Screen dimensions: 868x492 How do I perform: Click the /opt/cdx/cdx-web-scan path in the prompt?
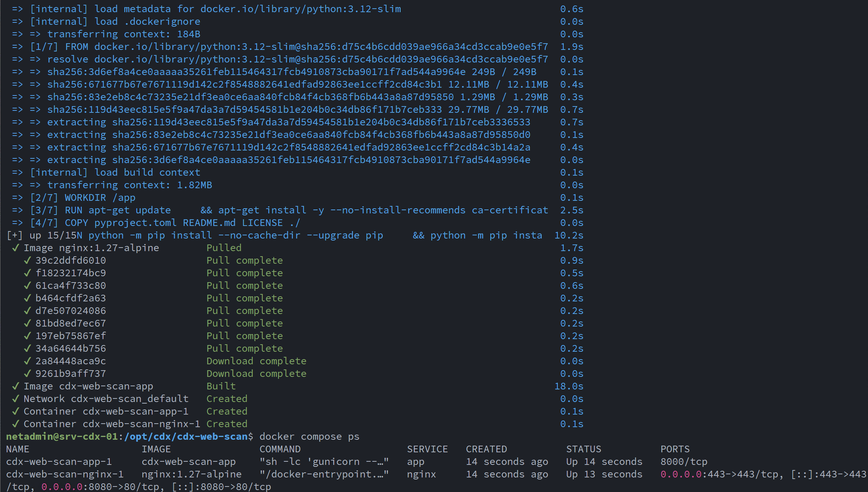coord(186,437)
